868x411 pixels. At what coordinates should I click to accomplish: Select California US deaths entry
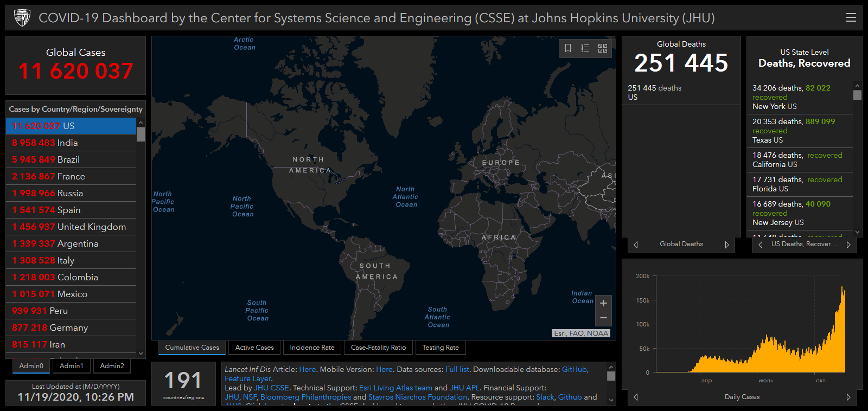point(800,160)
